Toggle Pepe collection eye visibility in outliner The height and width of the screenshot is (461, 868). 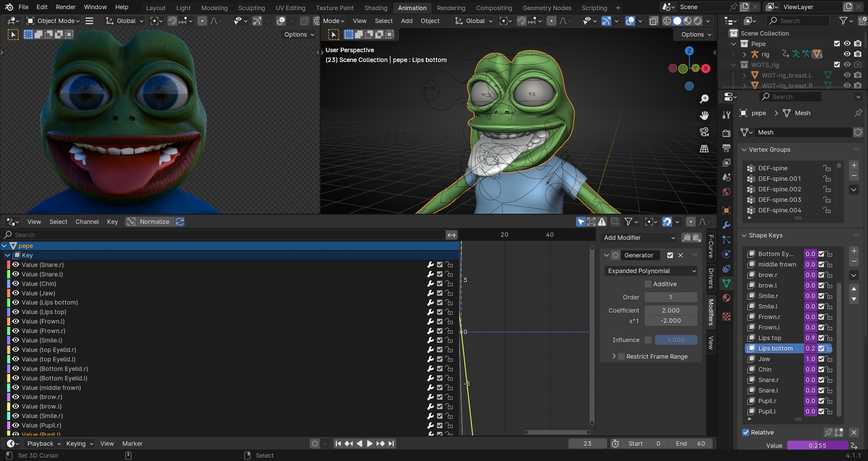[847, 44]
